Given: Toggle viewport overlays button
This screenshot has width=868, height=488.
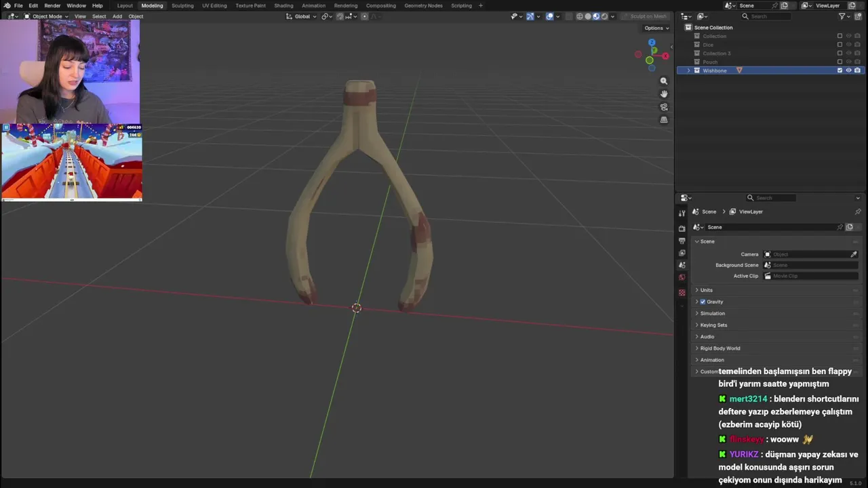Looking at the screenshot, I should 549,16.
